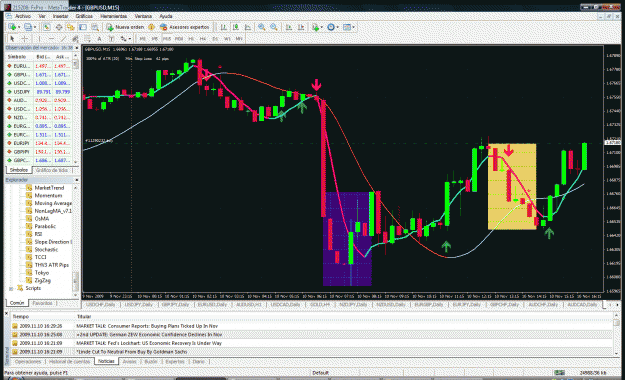This screenshot has height=380, width=625.
Task: Open the Ventana menu
Action: coord(143,16)
